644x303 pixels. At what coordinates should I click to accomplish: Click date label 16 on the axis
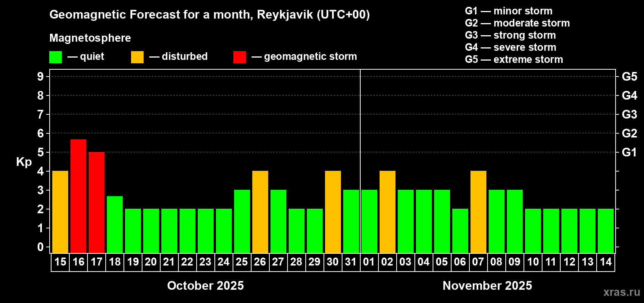78,262
